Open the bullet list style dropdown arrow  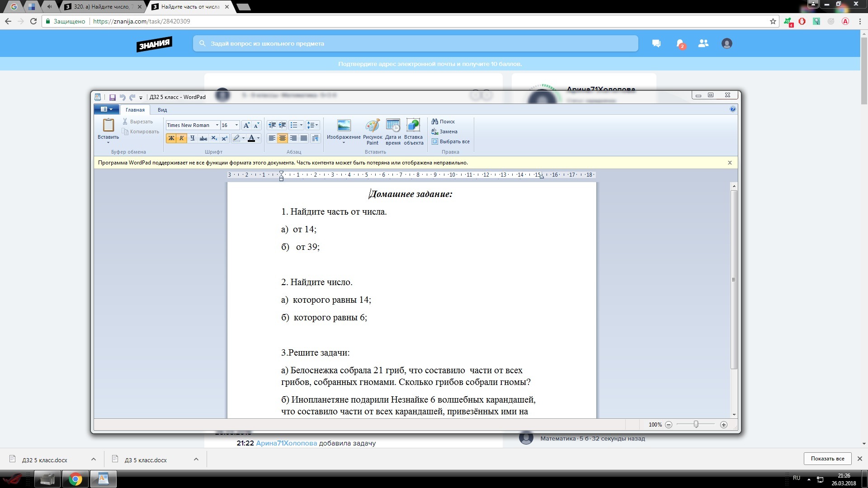[x=301, y=125]
